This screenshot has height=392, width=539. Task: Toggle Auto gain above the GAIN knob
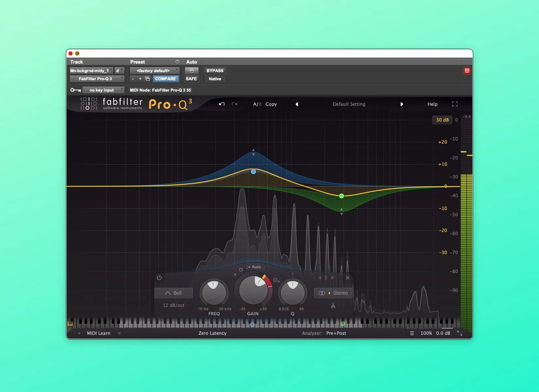pos(253,267)
